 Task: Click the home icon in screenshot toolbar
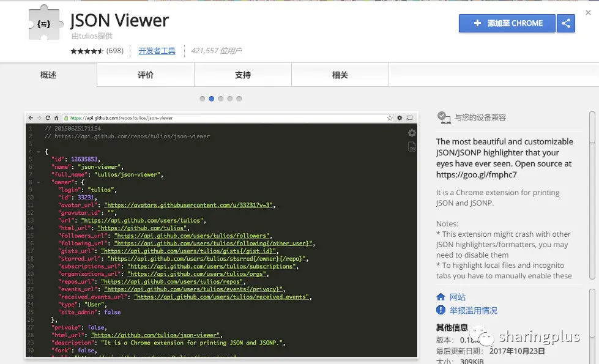[x=56, y=118]
